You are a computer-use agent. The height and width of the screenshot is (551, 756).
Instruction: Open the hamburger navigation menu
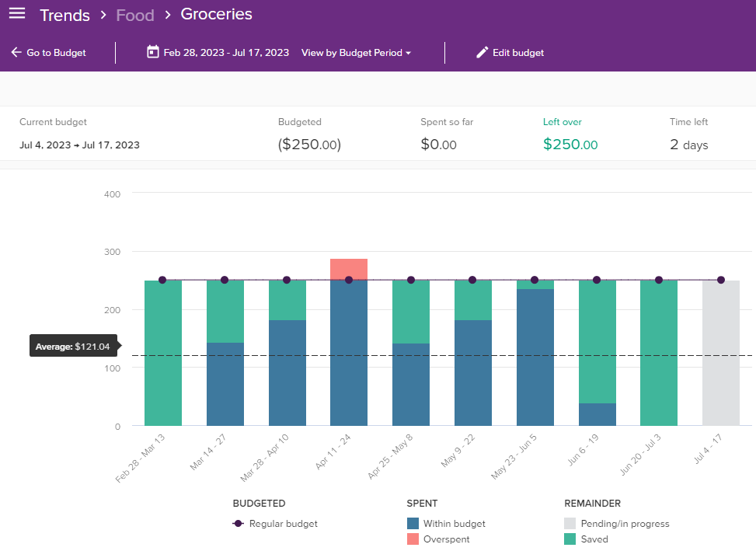[16, 13]
